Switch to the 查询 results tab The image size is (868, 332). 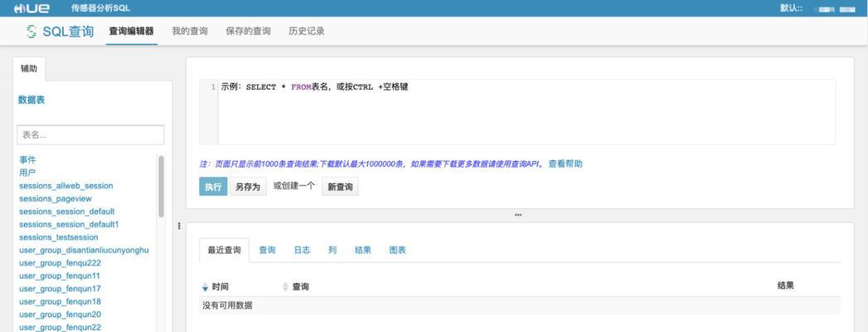[x=268, y=250]
